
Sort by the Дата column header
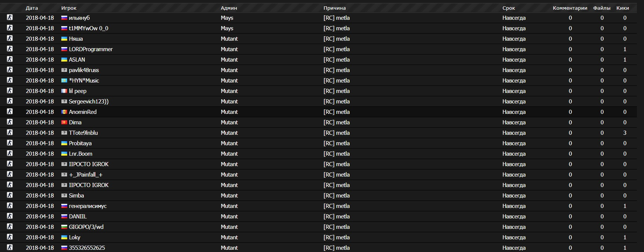tap(32, 8)
